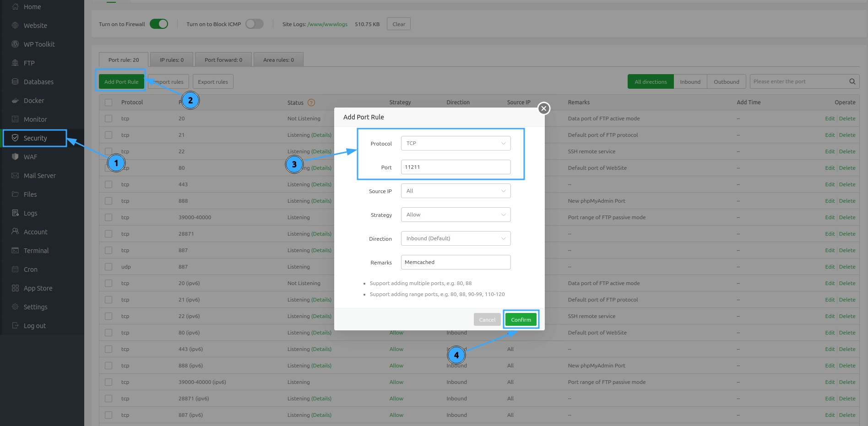Check the box for 22 (ipv6) row

108,316
